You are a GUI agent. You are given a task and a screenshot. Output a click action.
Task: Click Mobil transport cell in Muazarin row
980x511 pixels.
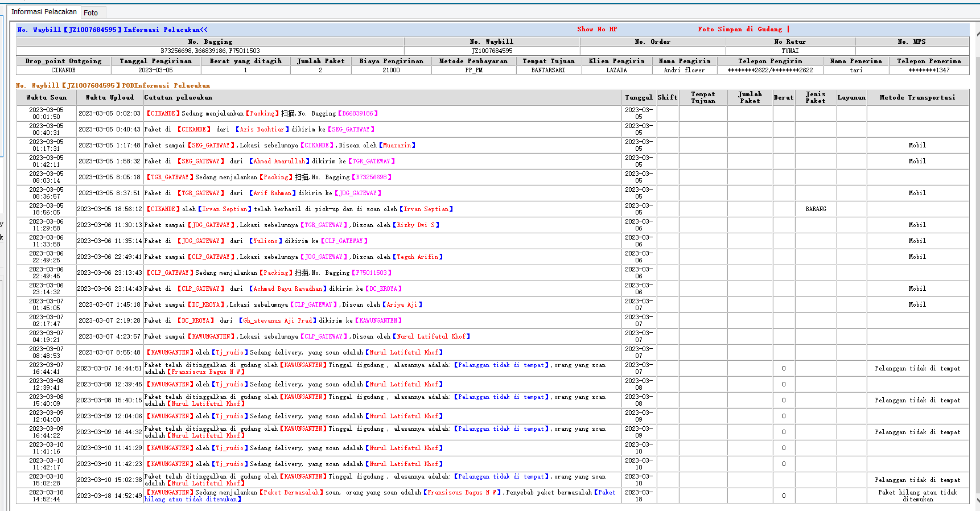(x=917, y=145)
